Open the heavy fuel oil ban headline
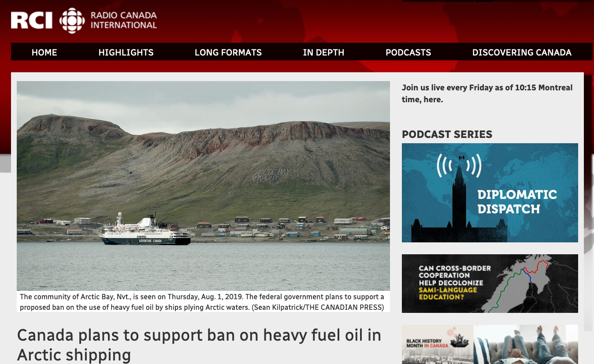 tap(199, 345)
